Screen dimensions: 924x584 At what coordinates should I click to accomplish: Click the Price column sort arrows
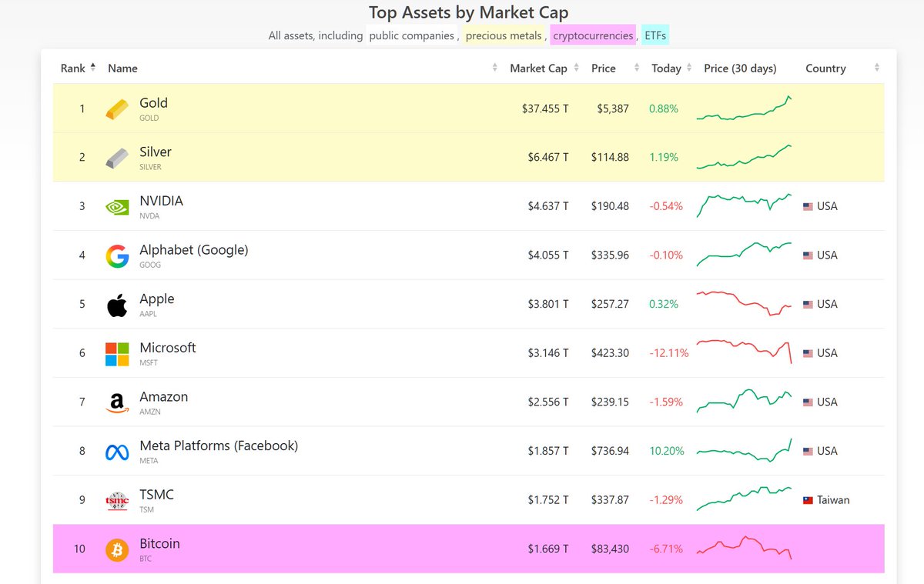(x=636, y=68)
